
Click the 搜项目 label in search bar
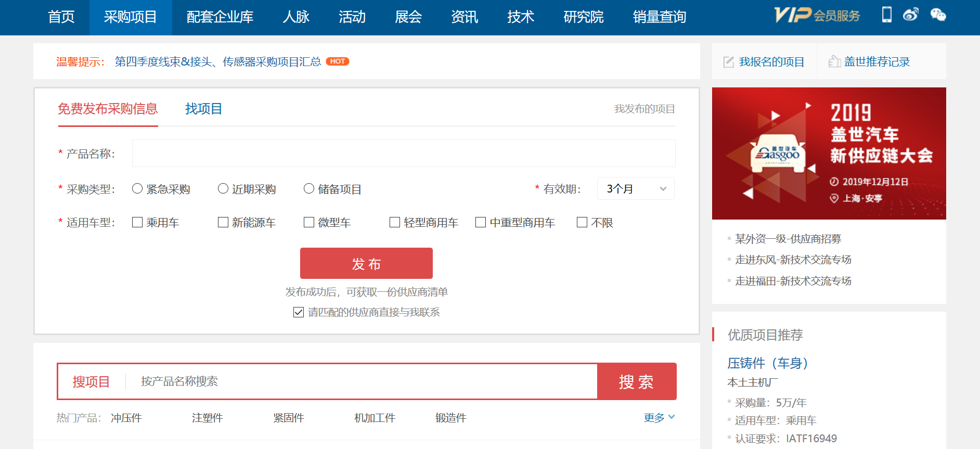[91, 382]
